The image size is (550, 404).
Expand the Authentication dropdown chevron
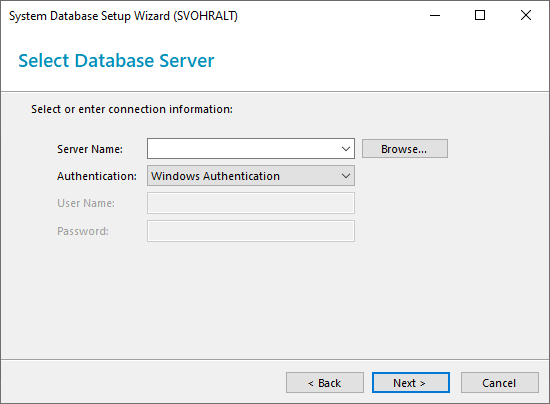tap(346, 176)
